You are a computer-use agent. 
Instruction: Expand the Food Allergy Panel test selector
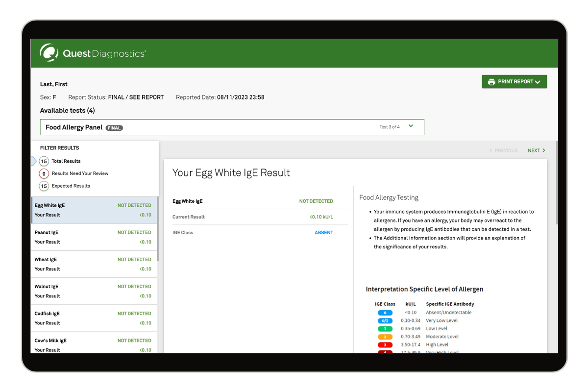(x=232, y=127)
